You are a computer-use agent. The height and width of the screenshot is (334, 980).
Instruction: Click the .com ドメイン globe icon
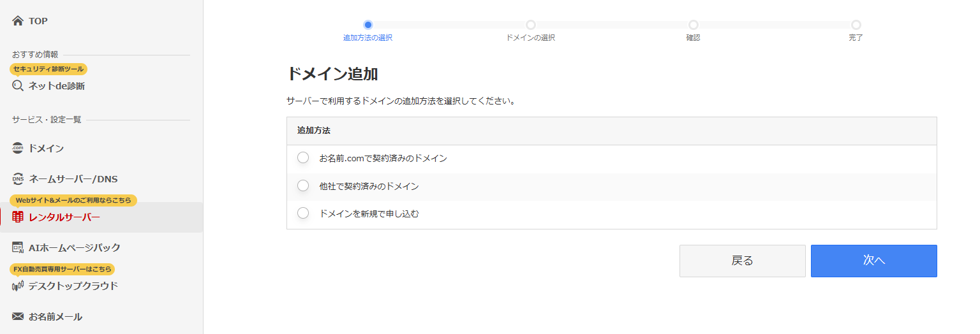tap(18, 149)
